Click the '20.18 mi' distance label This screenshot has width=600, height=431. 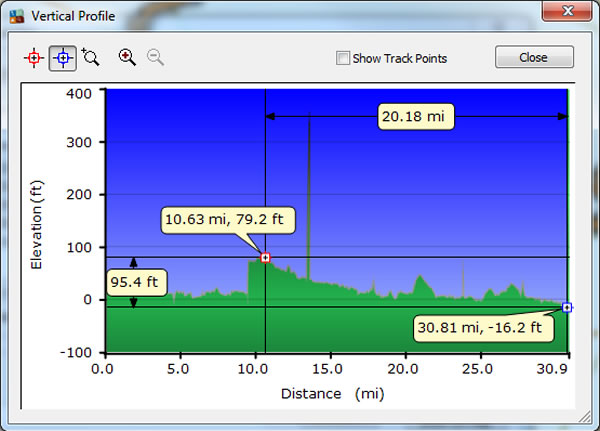tap(416, 116)
